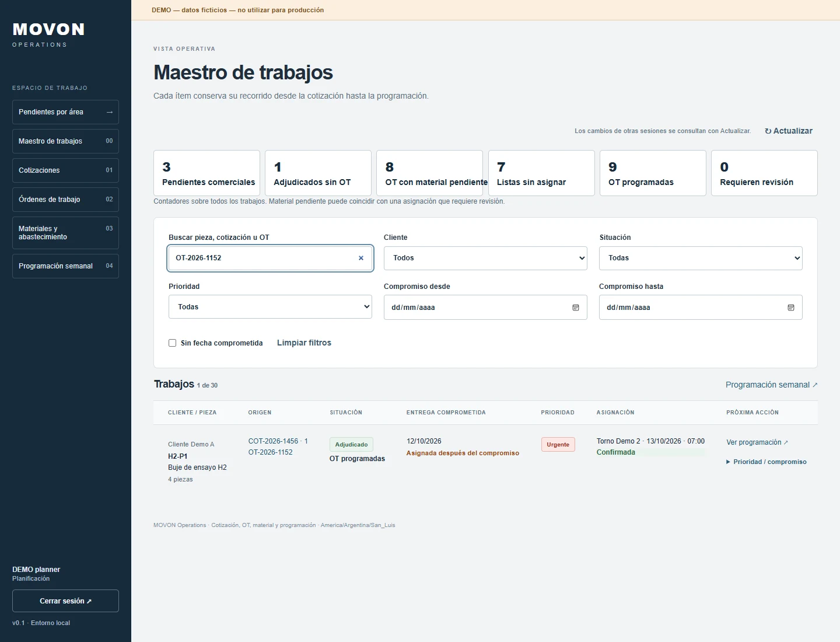Click the Compromiso desde date field
This screenshot has height=642, width=840.
point(485,308)
